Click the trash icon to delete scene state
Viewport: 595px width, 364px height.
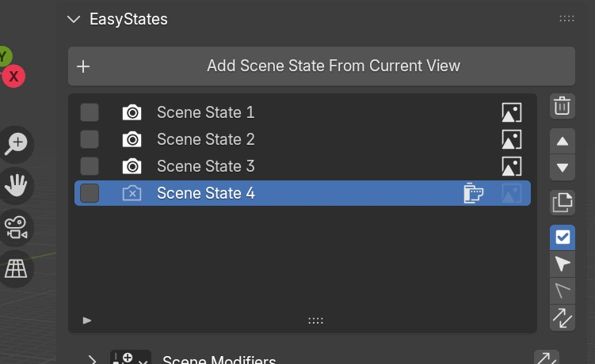pos(562,107)
